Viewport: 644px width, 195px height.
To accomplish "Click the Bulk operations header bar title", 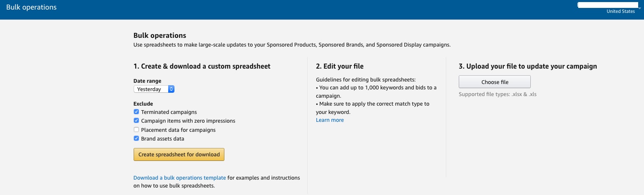I will click(x=31, y=7).
